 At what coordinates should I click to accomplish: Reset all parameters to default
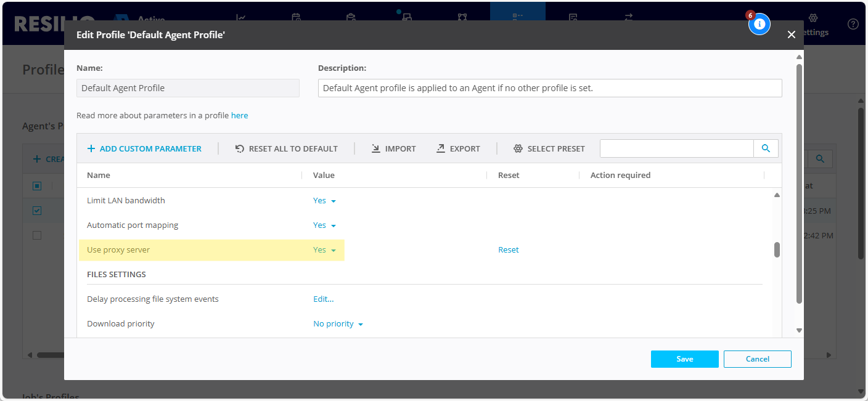click(286, 148)
